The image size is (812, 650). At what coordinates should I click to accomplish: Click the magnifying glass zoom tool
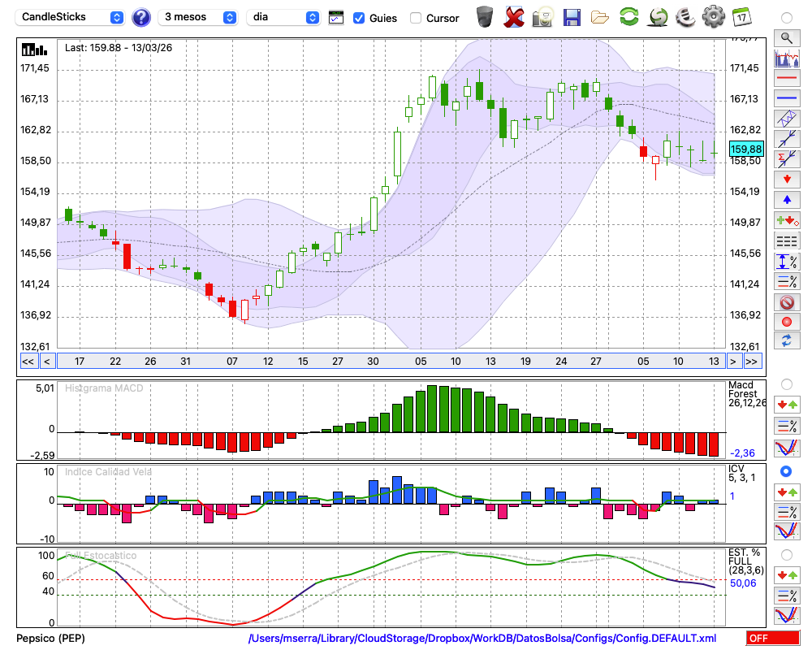click(x=786, y=37)
